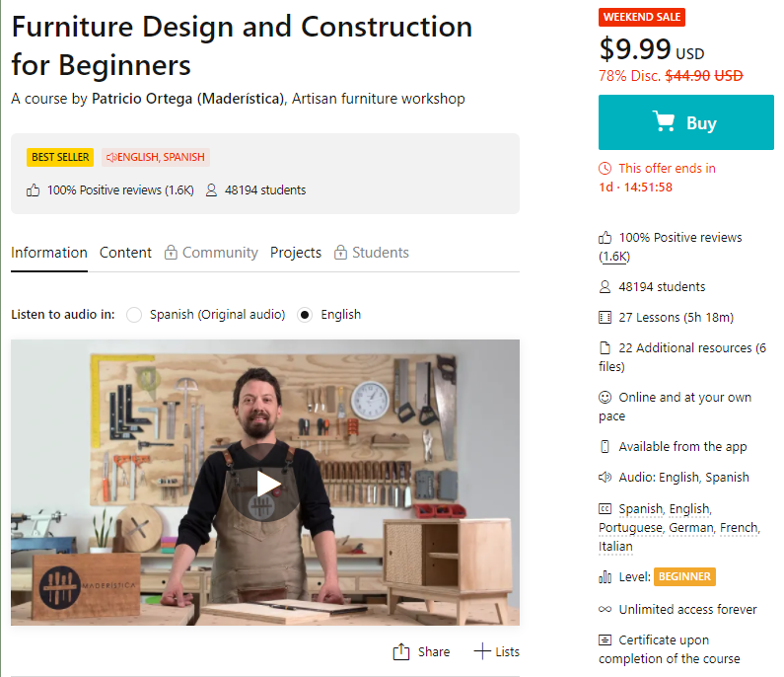Click the lock icon beside Students tab
Viewport: 784px width, 677px height.
340,253
